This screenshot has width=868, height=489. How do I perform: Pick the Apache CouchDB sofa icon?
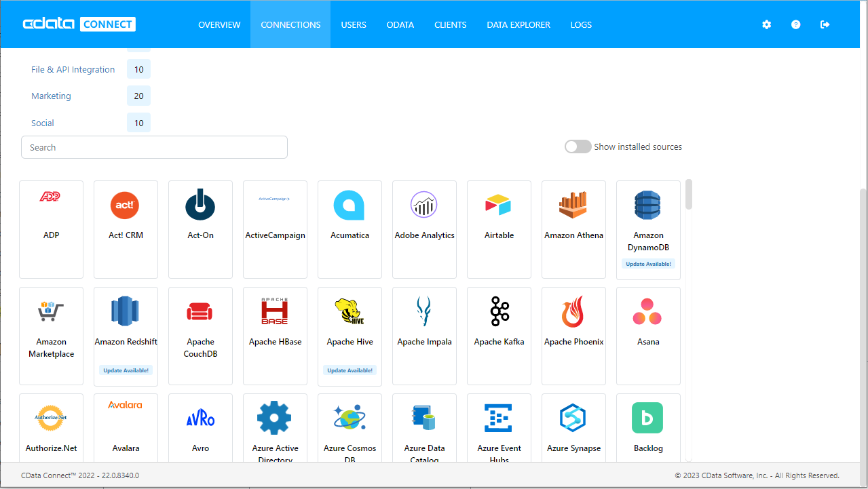point(200,312)
